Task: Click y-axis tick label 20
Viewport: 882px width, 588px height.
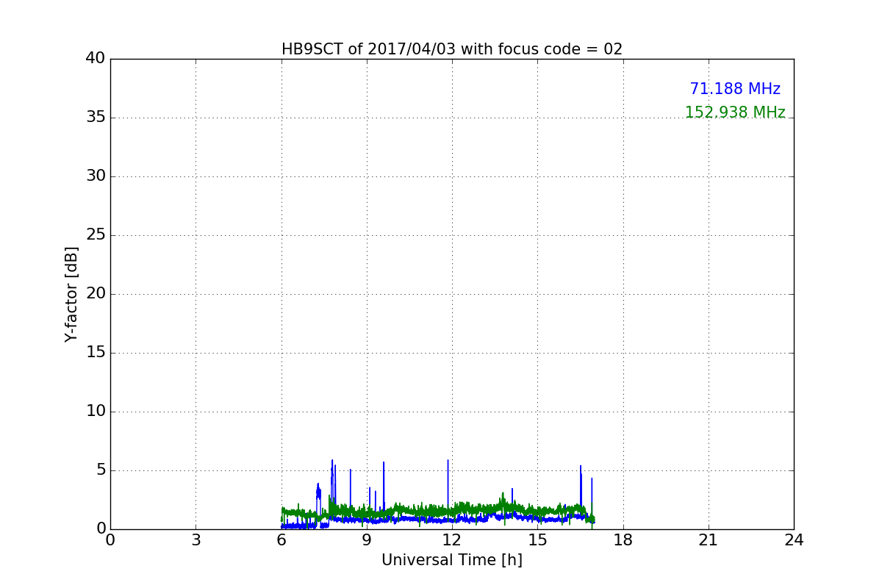Action: pos(95,294)
